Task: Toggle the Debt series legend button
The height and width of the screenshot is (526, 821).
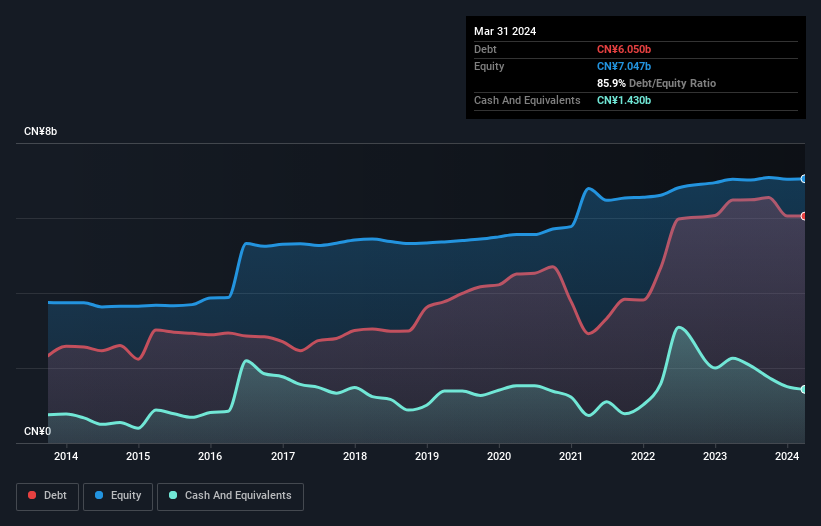Action: coord(48,496)
